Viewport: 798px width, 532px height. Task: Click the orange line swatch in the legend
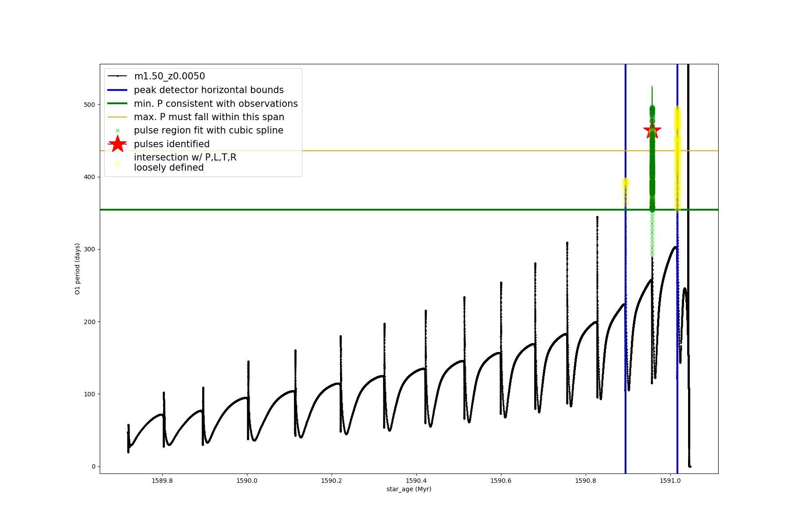(x=117, y=117)
